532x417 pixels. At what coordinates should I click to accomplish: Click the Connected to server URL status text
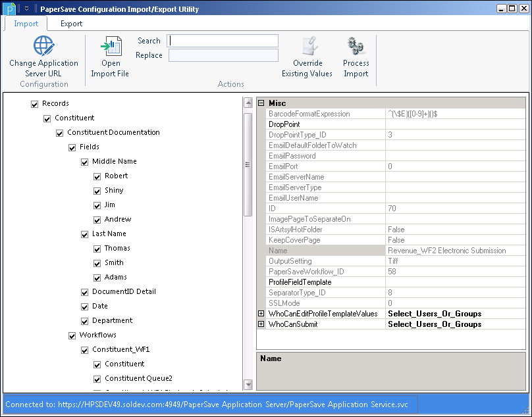tap(206, 405)
